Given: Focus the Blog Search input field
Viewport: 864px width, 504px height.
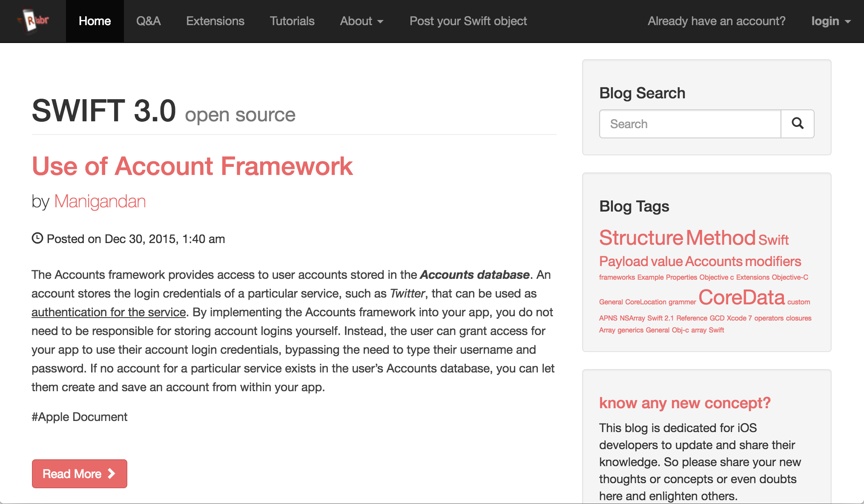Looking at the screenshot, I should (x=690, y=124).
